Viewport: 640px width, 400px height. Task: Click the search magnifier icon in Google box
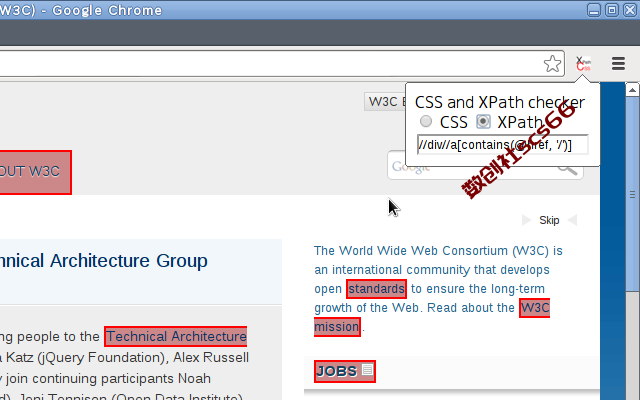click(x=568, y=169)
